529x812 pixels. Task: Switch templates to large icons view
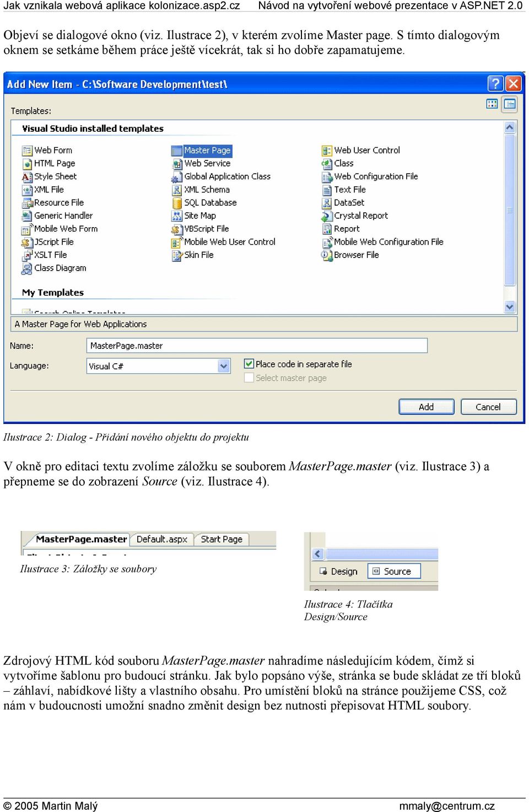click(492, 104)
